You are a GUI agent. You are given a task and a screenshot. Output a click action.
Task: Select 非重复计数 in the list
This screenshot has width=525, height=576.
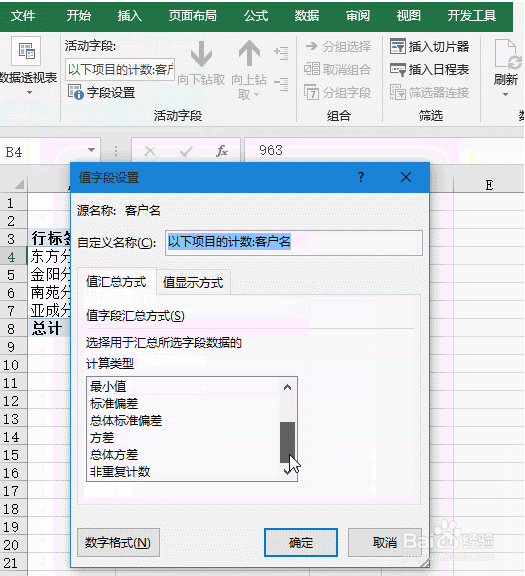tap(183, 471)
